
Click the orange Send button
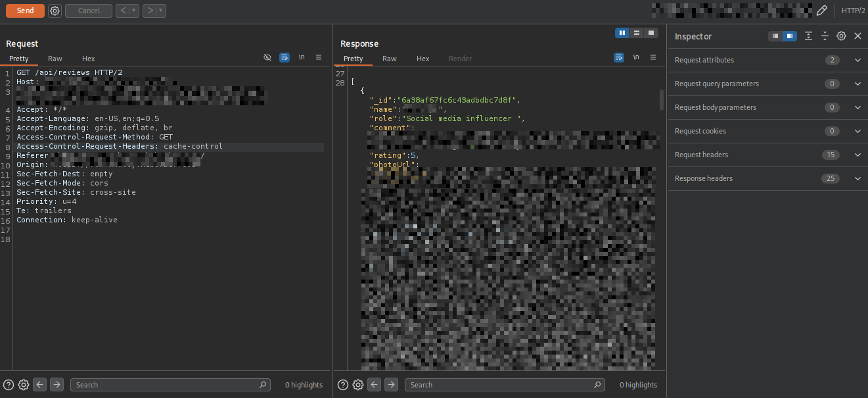tap(25, 11)
